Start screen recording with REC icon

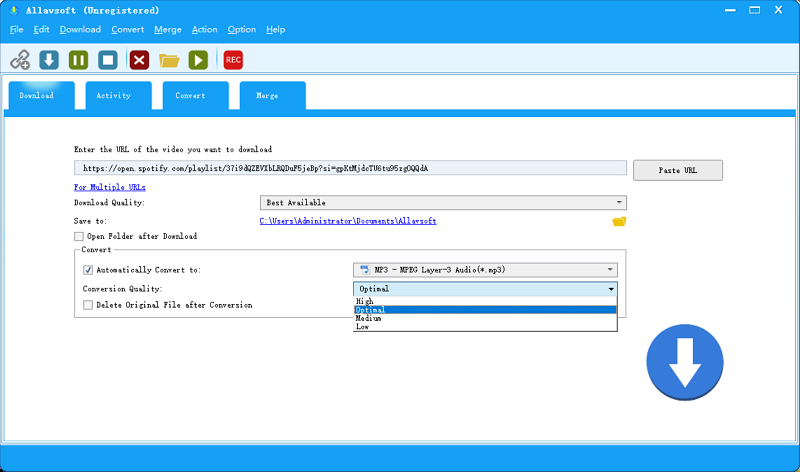coord(233,60)
